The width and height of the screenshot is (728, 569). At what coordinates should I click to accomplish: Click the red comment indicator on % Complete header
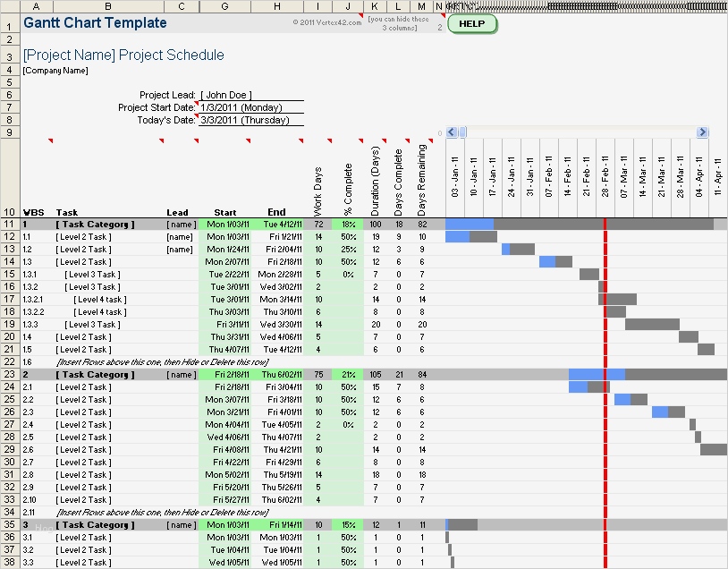tap(360, 140)
